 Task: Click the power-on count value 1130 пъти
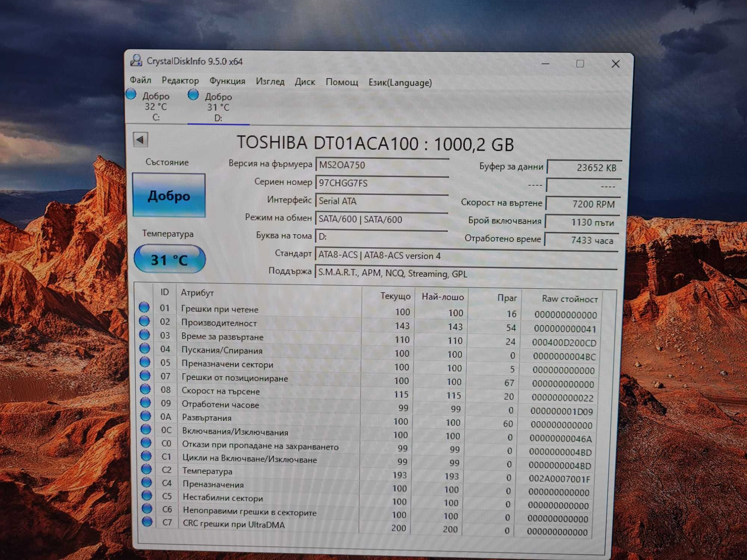click(582, 222)
